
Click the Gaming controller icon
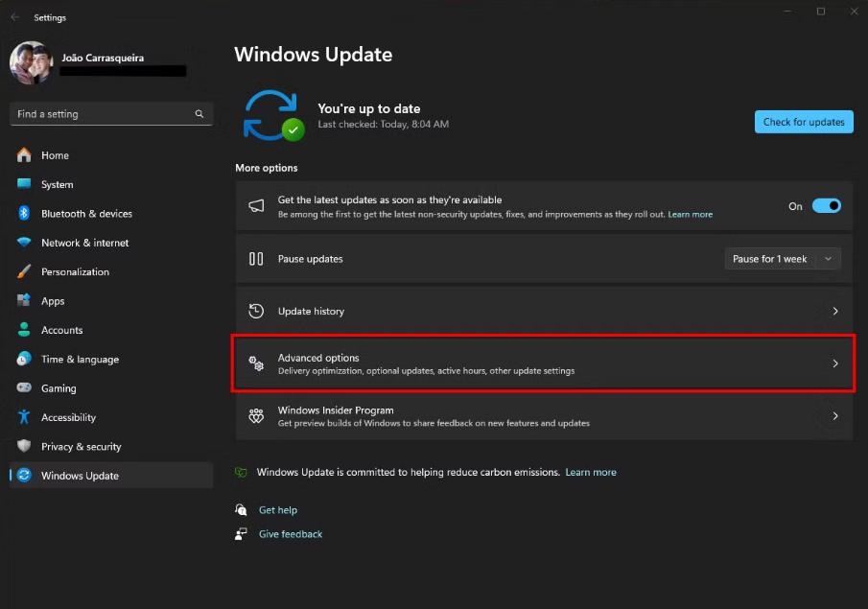pyautogui.click(x=24, y=387)
